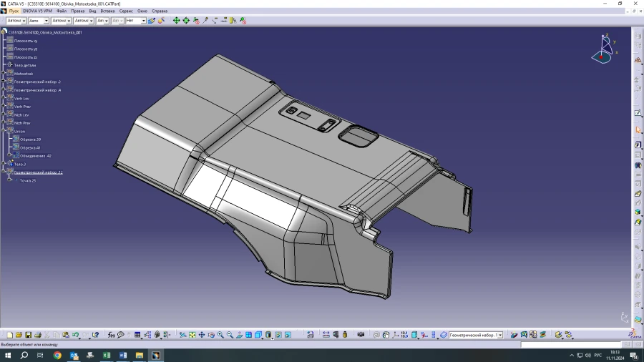Click the Zoom In magnifier icon
The height and width of the screenshot is (362, 644).
click(220, 335)
